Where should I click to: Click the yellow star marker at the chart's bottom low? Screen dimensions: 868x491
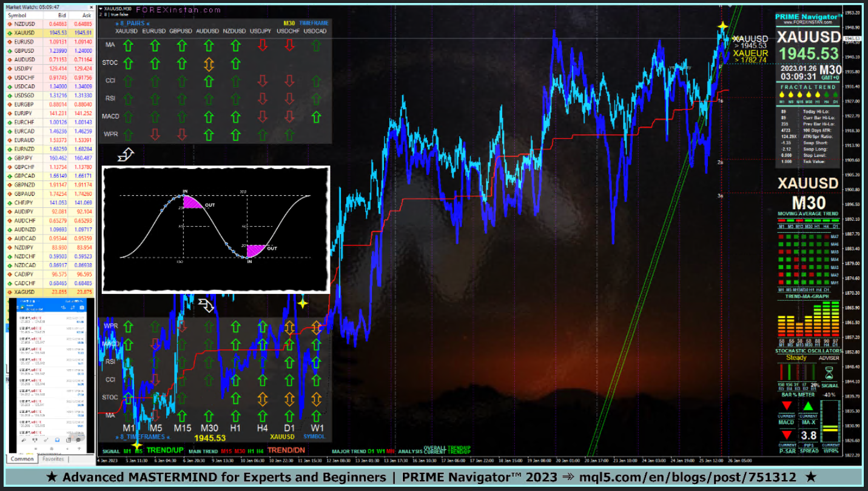[137, 446]
